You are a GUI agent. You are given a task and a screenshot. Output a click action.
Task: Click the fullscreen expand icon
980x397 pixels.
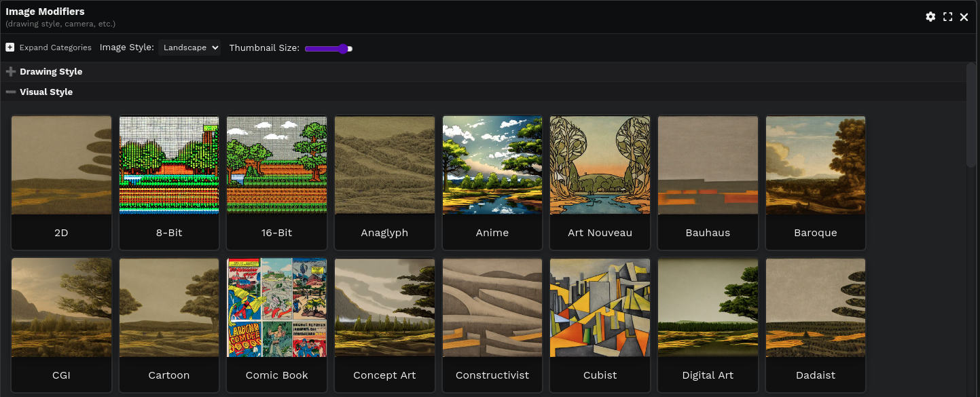(947, 17)
